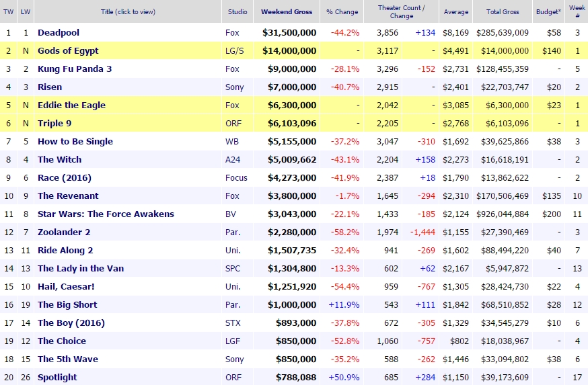Open The 5th Wave link
The image size is (588, 385).
coord(68,359)
